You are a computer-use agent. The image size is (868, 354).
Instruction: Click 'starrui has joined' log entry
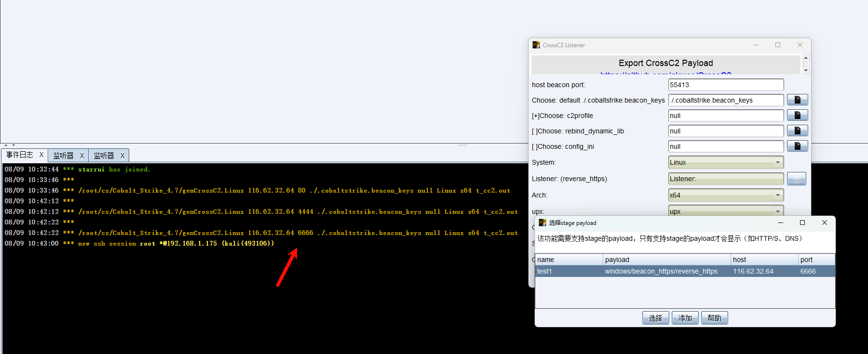(77, 169)
